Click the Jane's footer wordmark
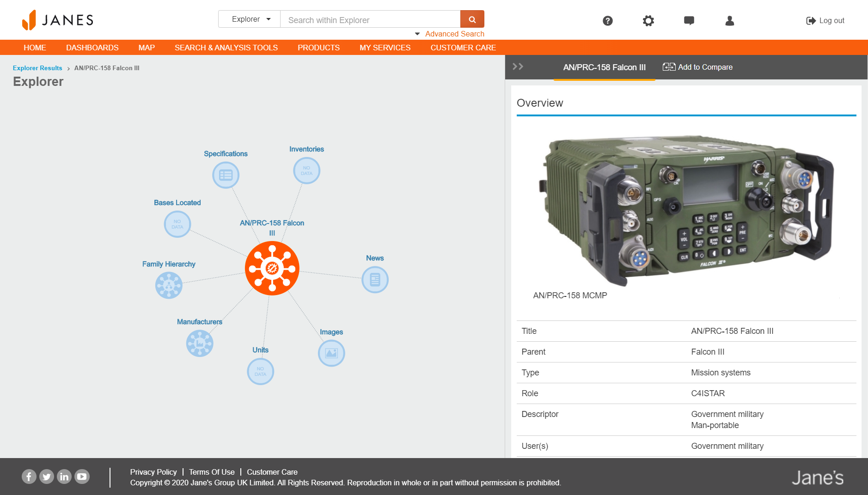Image resolution: width=868 pixels, height=495 pixels. 817,477
